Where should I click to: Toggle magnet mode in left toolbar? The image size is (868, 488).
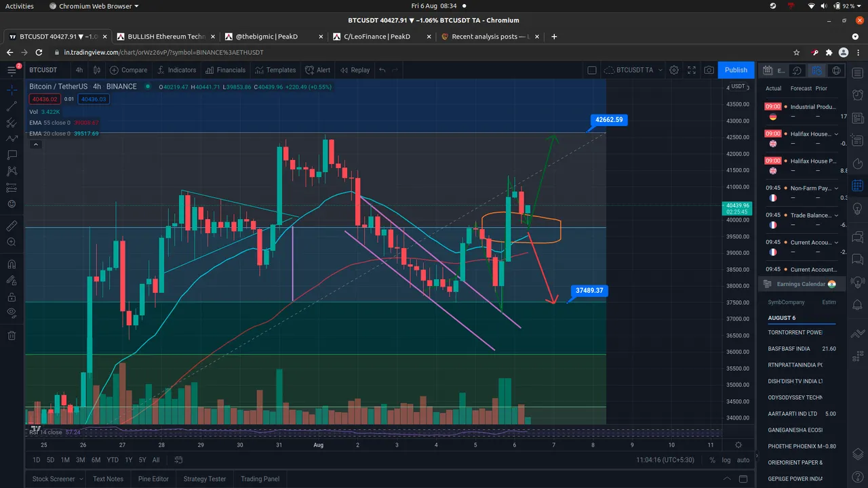coord(12,264)
